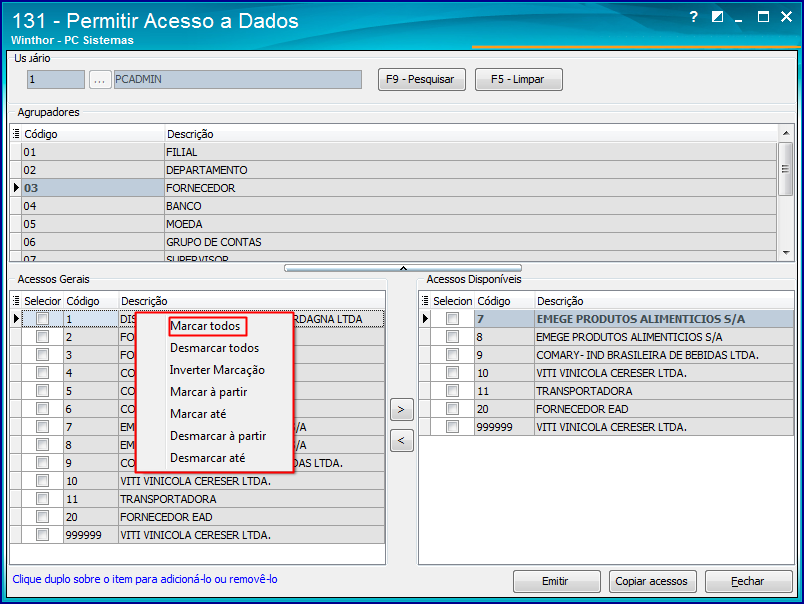Select the 01 FILIAL agrupador row

coord(393,152)
